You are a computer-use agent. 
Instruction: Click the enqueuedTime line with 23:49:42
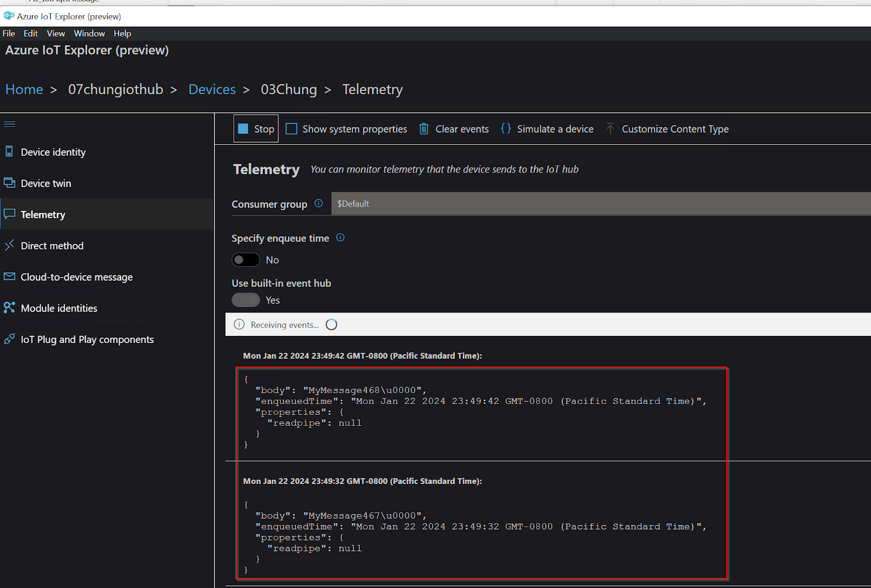click(x=481, y=401)
